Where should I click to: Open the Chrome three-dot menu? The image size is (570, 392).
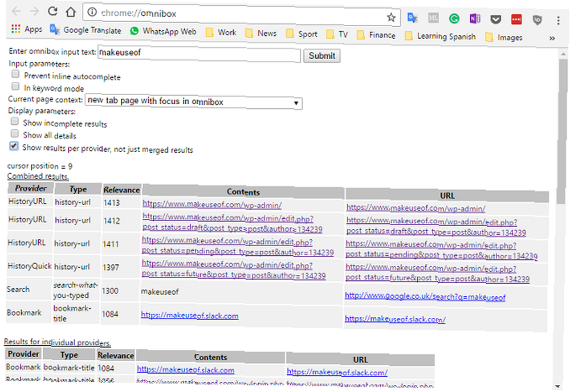(x=559, y=21)
